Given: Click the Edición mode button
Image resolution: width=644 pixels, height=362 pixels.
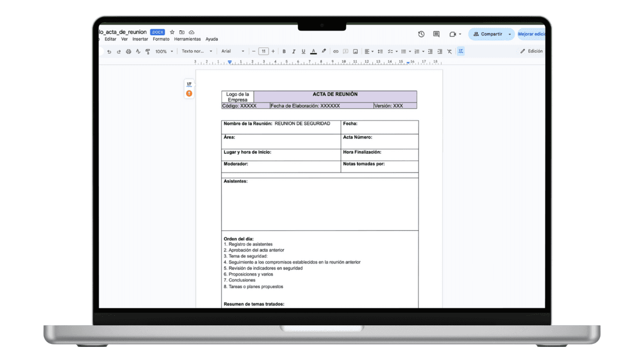Looking at the screenshot, I should click(531, 51).
